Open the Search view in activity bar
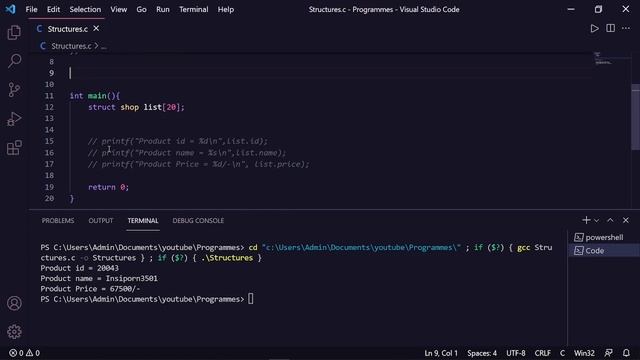Viewport: 640px width, 360px height. point(14,61)
